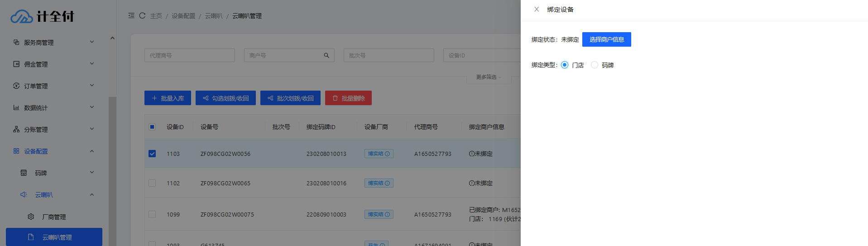Expand the 数据统计 chevron

click(92, 107)
